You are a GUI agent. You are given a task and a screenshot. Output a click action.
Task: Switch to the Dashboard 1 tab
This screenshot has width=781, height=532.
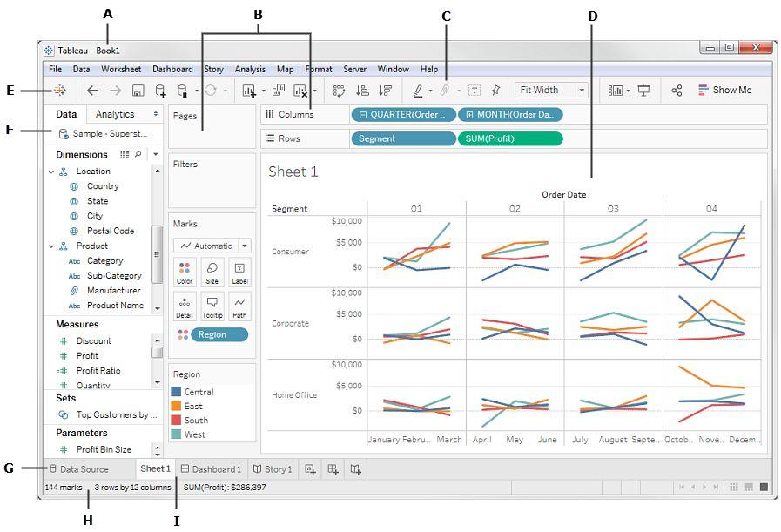coord(212,469)
